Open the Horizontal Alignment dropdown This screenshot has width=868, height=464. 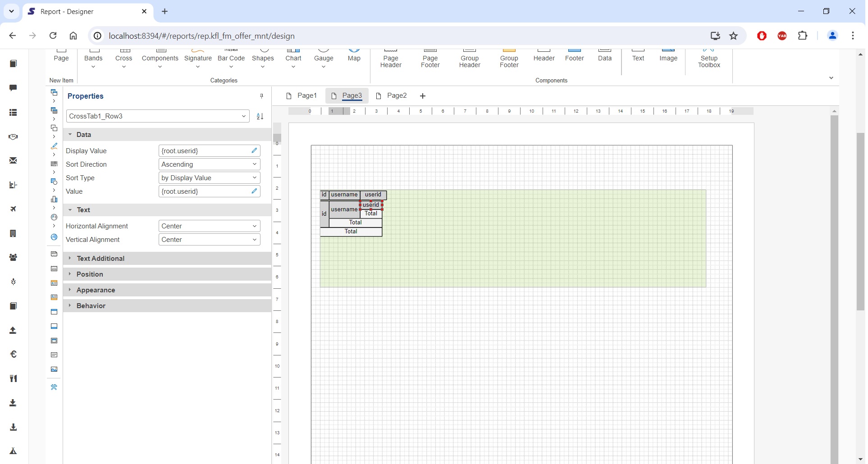(210, 226)
